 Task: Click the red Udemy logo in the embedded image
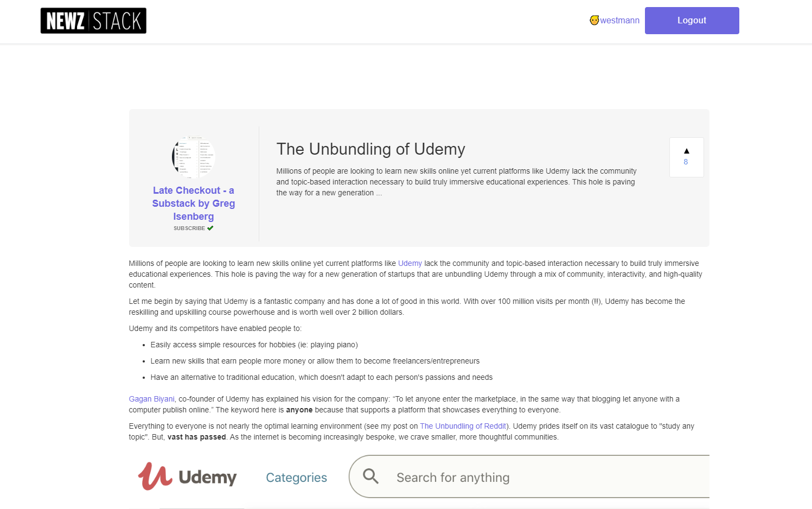(x=154, y=476)
